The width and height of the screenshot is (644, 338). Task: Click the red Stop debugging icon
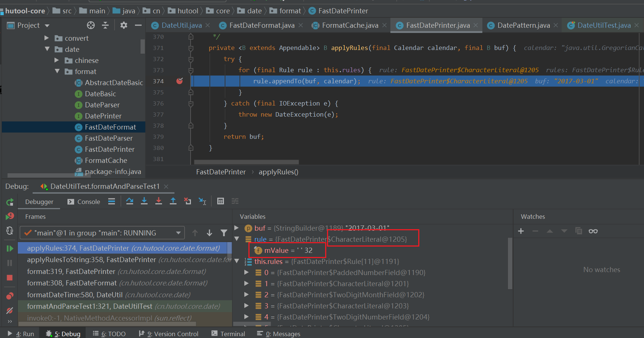pos(10,278)
